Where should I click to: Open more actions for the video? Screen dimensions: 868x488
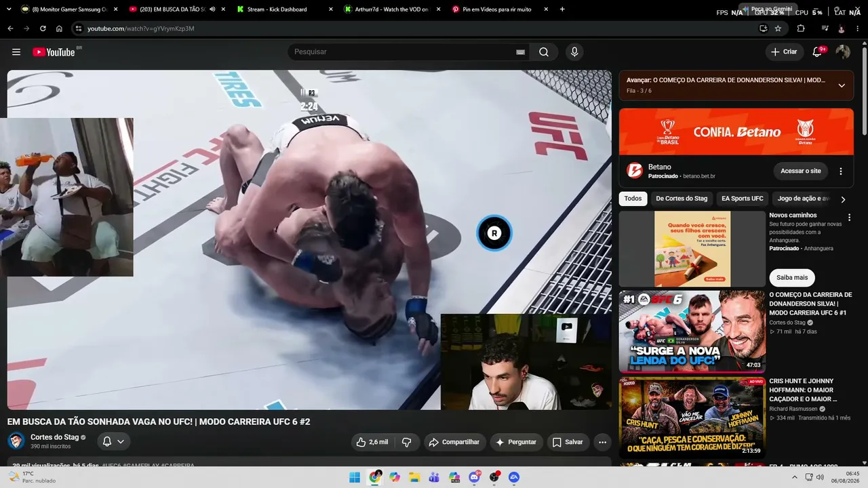tap(602, 442)
